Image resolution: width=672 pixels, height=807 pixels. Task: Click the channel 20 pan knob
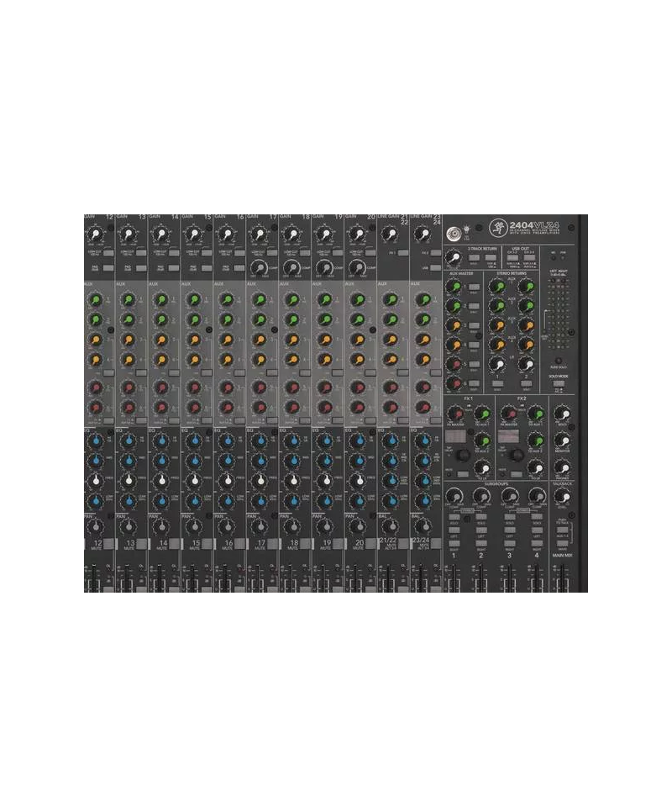tap(358, 526)
